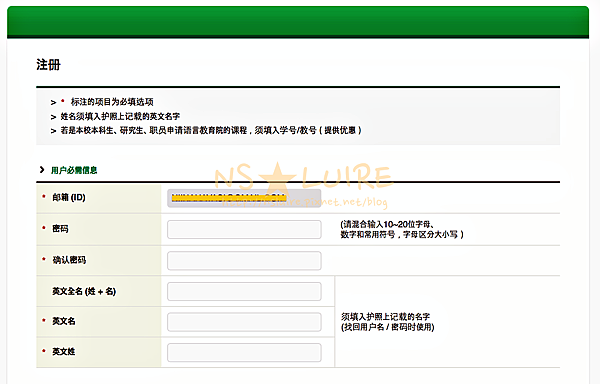Image resolution: width=600 pixels, height=384 pixels.
Task: Click the 确认密码 field label
Action: tap(69, 260)
